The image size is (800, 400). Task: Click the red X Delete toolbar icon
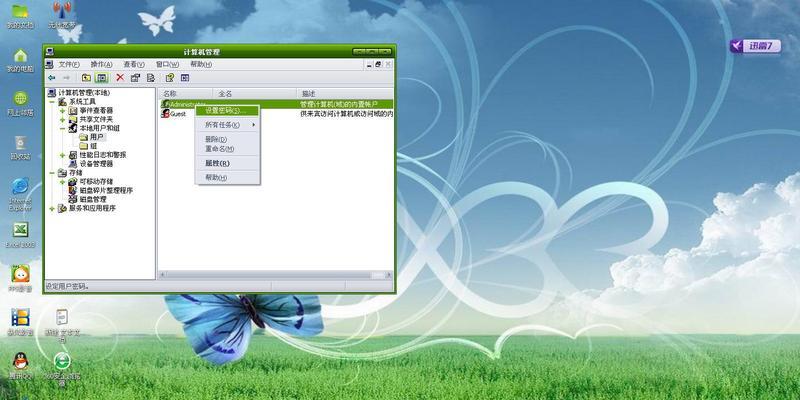coord(120,78)
